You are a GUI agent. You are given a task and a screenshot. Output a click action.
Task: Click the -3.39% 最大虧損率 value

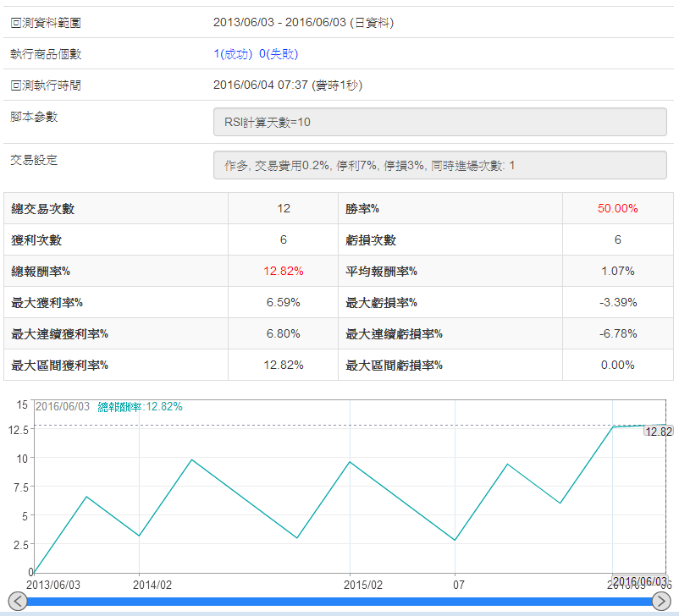coord(617,303)
